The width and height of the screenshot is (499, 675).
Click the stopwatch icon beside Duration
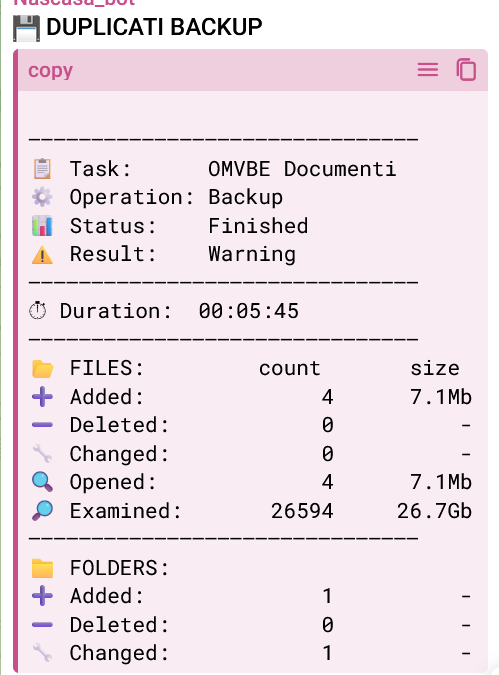tap(37, 311)
